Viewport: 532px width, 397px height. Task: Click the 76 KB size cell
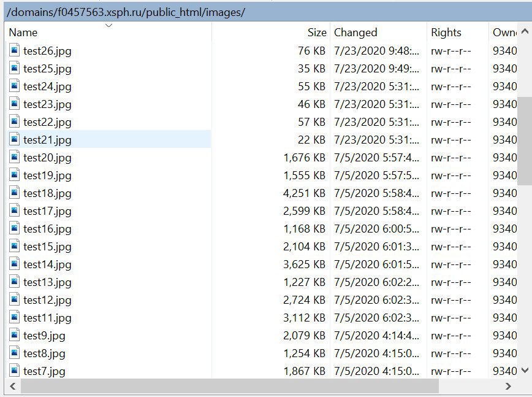click(311, 50)
